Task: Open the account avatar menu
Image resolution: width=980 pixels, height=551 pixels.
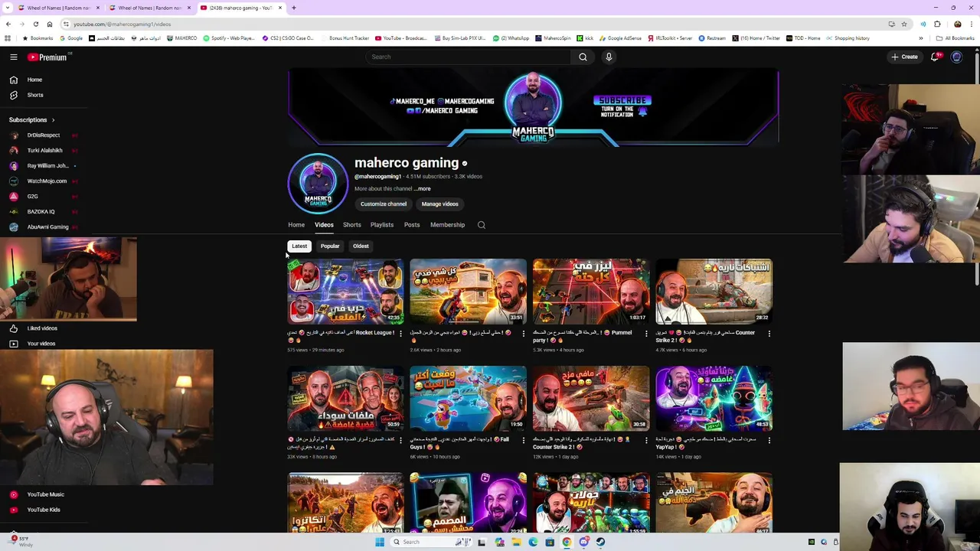Action: pos(956,57)
